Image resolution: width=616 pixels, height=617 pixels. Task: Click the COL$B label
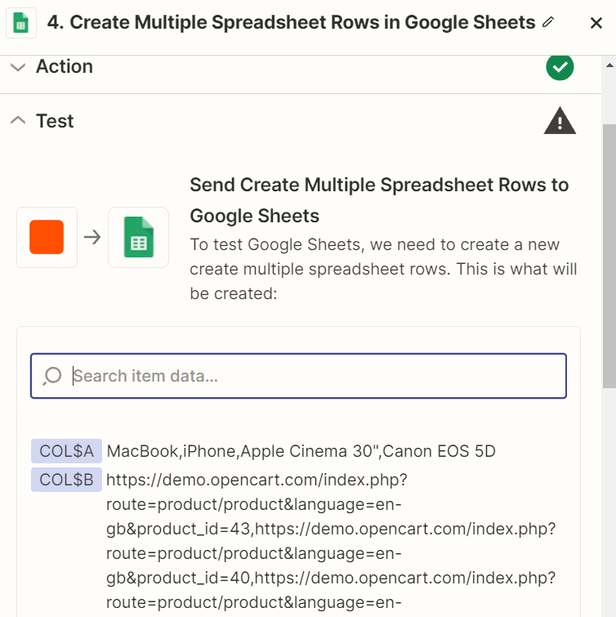(67, 480)
